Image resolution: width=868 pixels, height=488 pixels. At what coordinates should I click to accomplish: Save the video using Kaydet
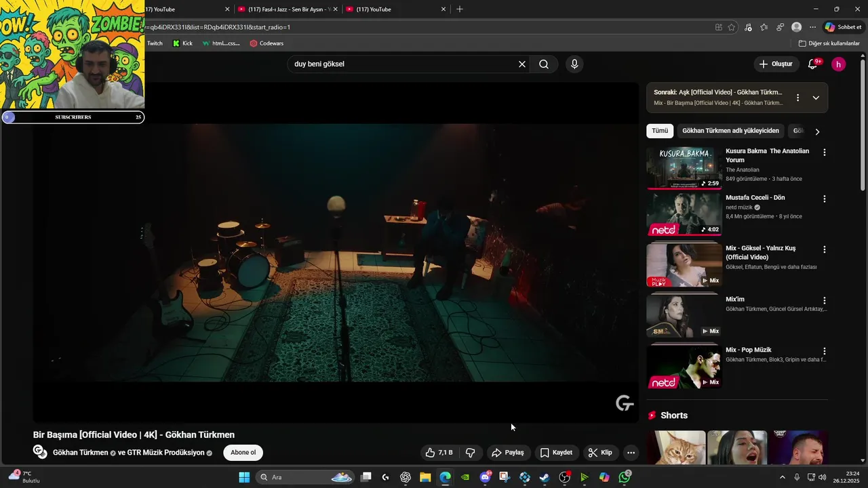[x=556, y=453]
